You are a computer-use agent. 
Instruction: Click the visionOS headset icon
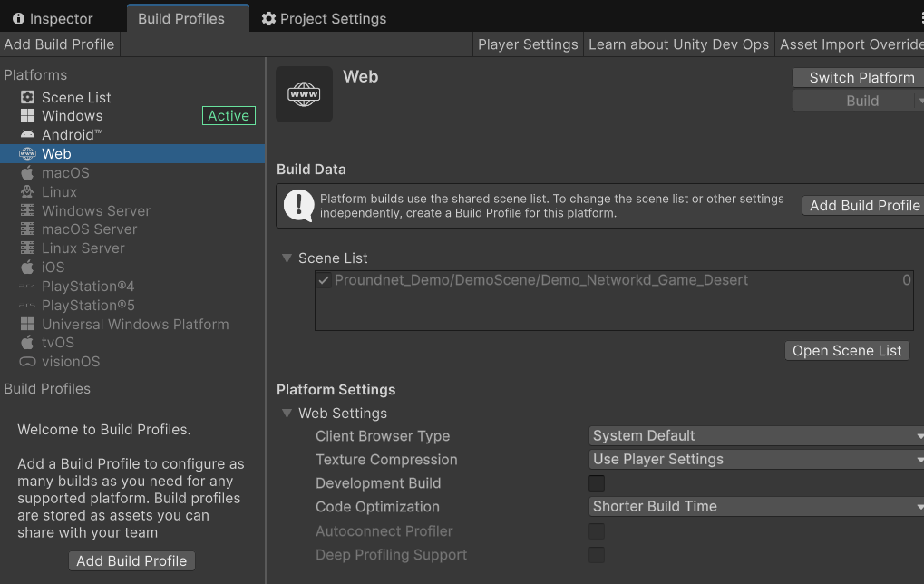pyautogui.click(x=27, y=361)
